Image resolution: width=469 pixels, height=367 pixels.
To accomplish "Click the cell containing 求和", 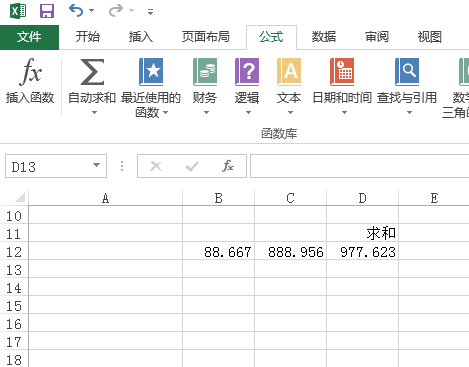I will click(x=363, y=233).
